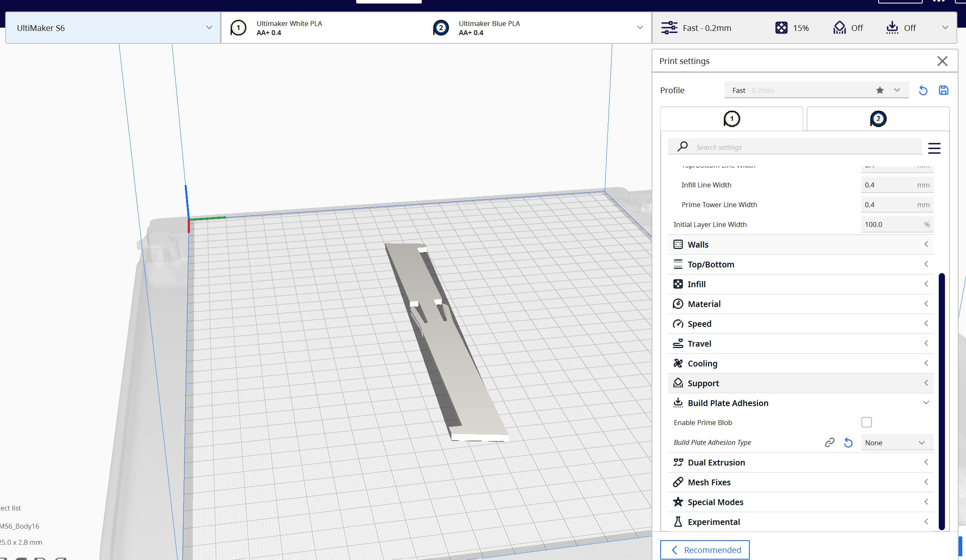Switch to extruder 2 tab

coord(878,119)
